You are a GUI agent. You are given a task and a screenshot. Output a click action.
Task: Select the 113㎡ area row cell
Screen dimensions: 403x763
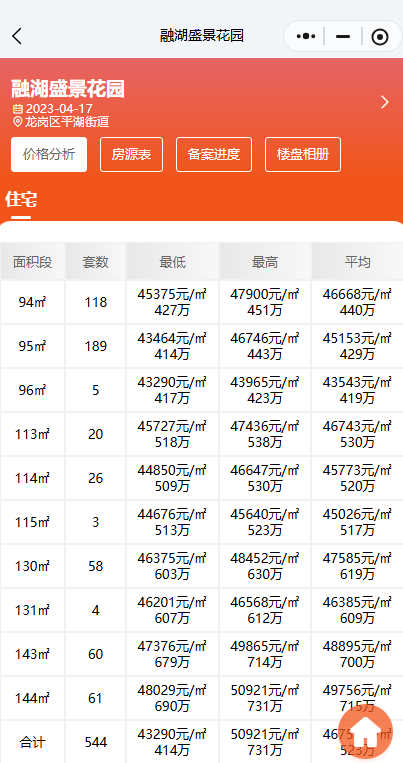(33, 434)
